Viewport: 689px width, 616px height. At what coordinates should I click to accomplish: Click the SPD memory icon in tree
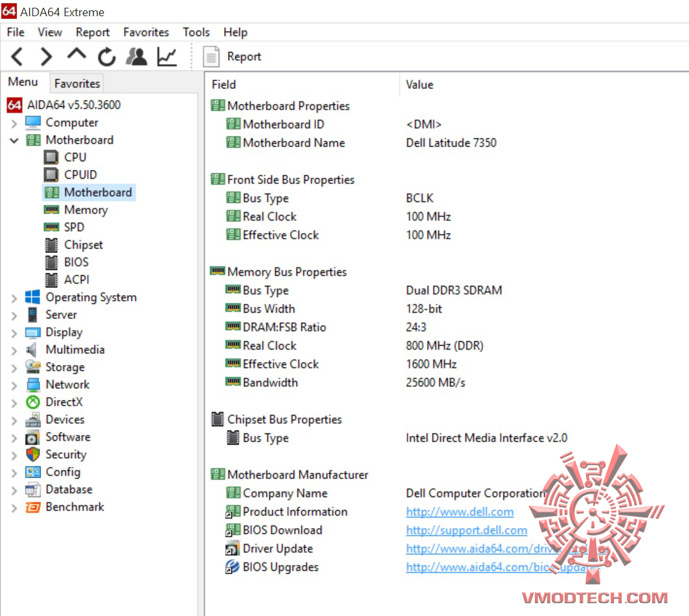click(51, 227)
